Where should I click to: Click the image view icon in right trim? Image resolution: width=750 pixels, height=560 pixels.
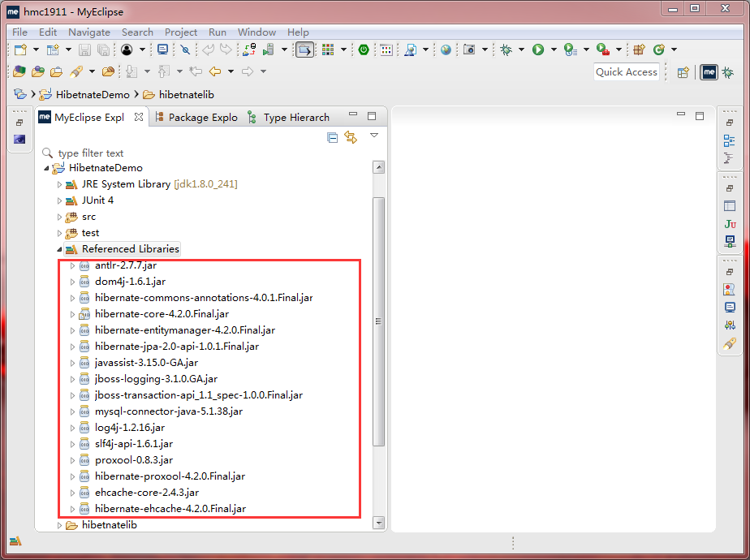[x=730, y=289]
